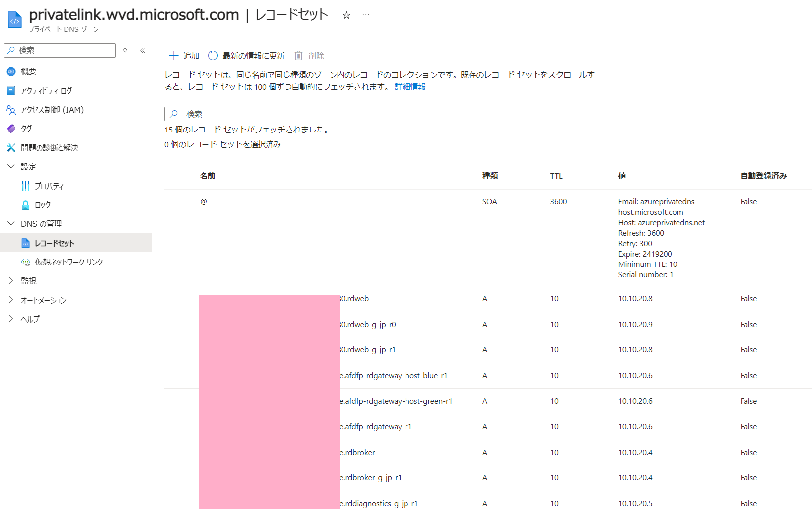
Task: Click 追加 to add a record set
Action: click(x=184, y=55)
